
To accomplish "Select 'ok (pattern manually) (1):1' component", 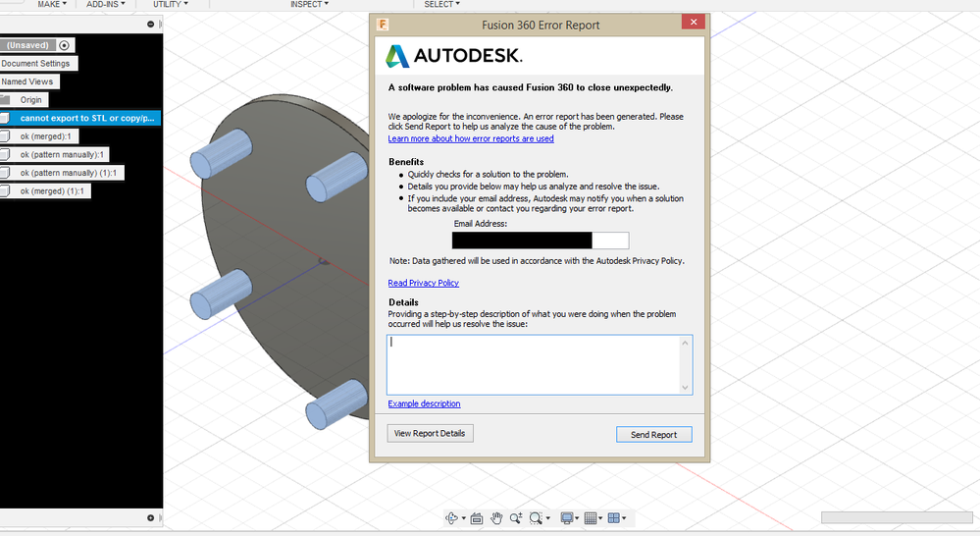I will (69, 173).
